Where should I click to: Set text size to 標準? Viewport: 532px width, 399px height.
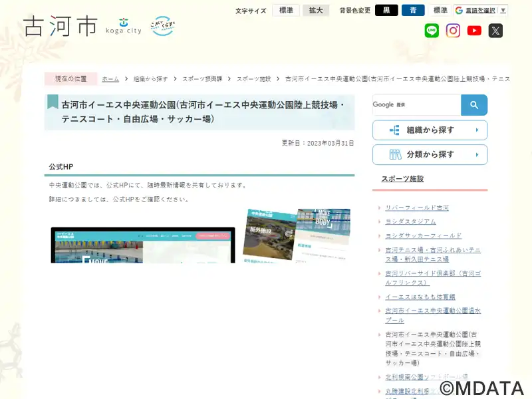pos(286,11)
